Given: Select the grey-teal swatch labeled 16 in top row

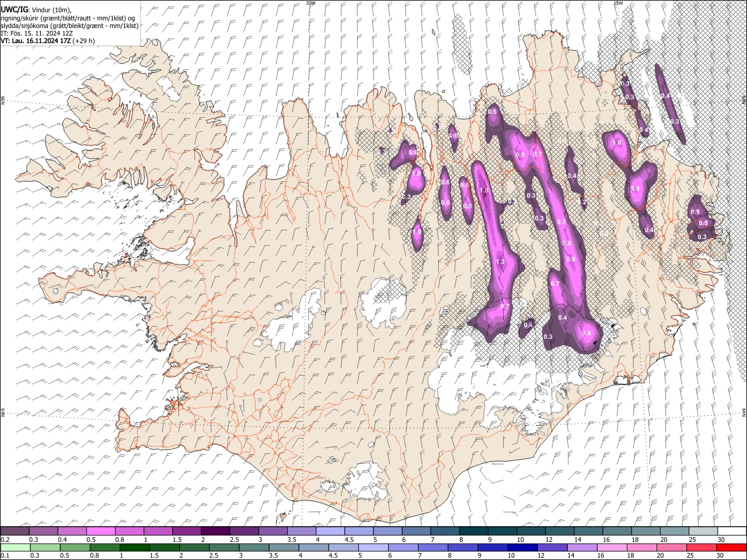Looking at the screenshot, I should [x=617, y=531].
